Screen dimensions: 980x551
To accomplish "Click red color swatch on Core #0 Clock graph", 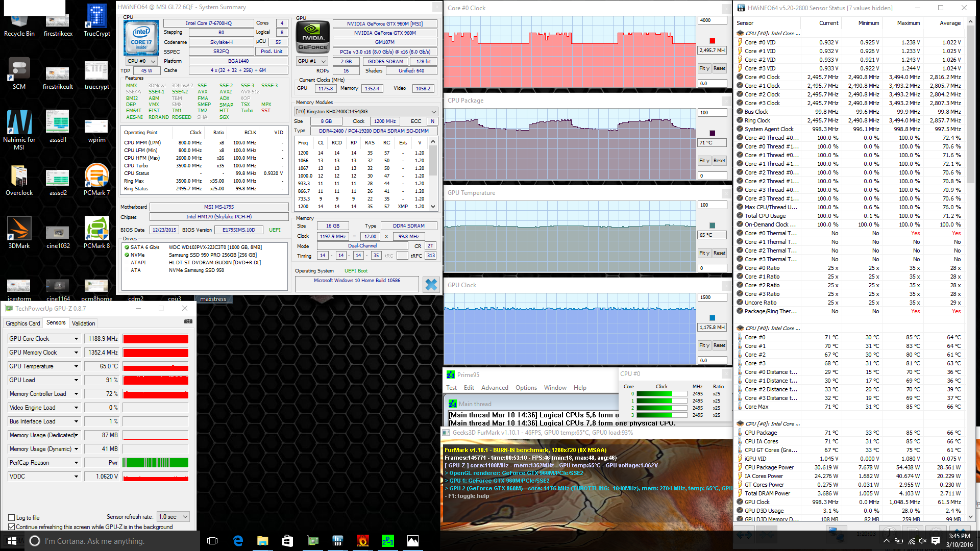I will 712,41.
